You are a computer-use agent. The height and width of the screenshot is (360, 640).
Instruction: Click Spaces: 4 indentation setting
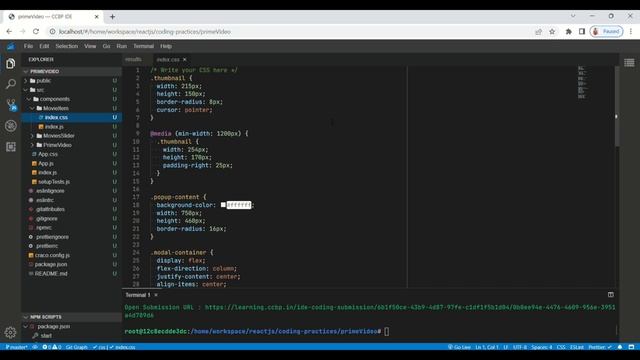click(542, 347)
